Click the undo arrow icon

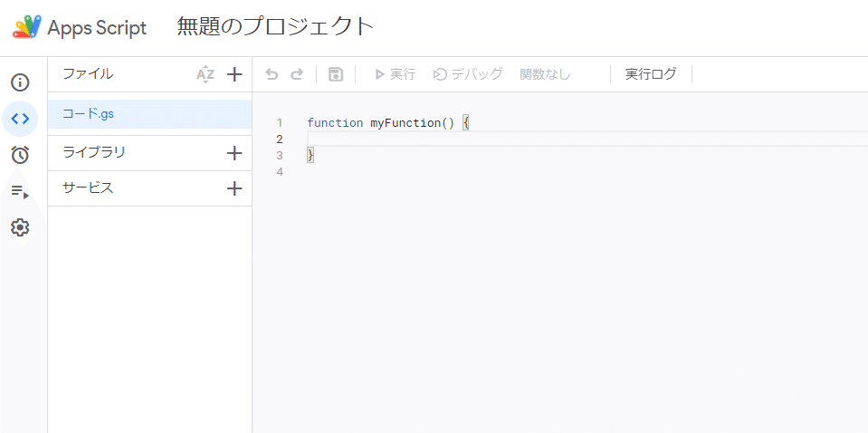[x=272, y=74]
